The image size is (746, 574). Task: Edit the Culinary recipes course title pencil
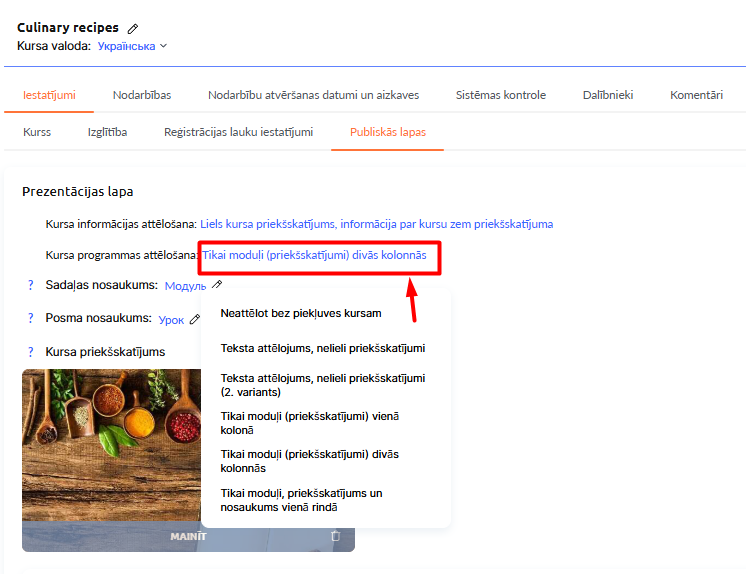(x=133, y=29)
